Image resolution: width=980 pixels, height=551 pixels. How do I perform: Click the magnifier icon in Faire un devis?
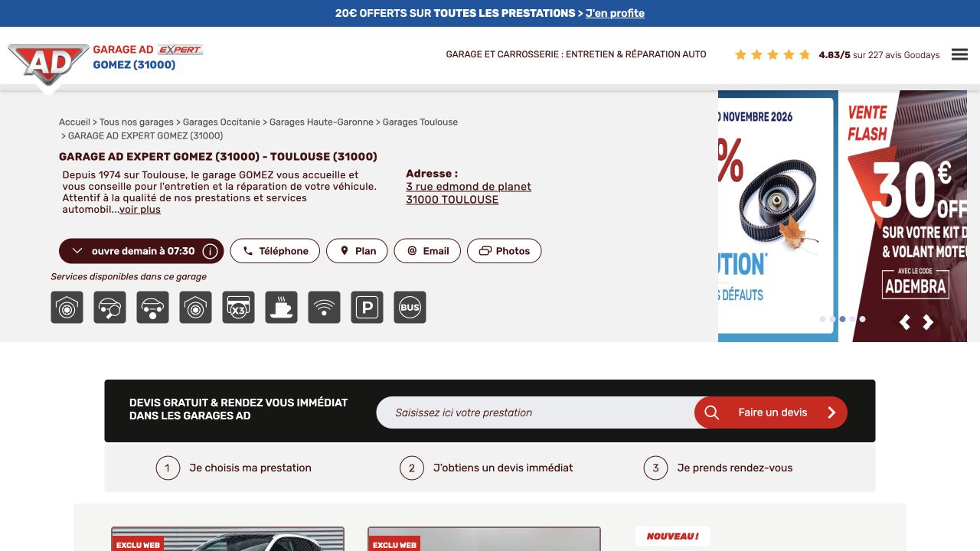click(x=711, y=412)
